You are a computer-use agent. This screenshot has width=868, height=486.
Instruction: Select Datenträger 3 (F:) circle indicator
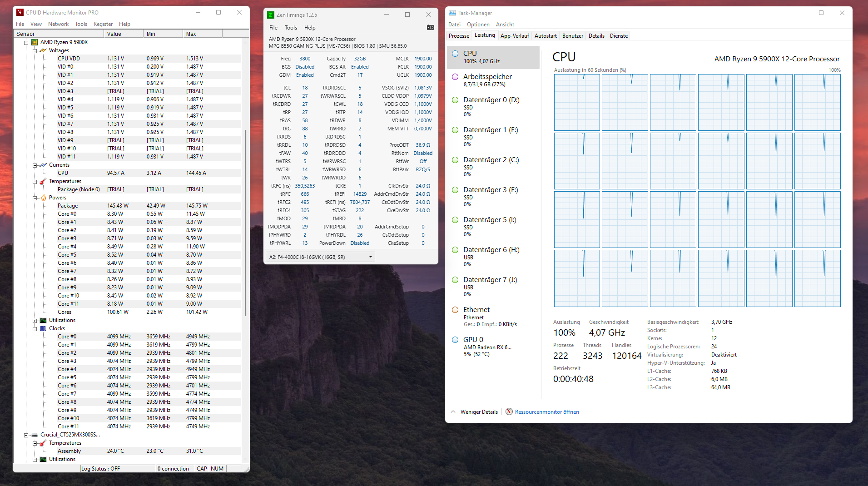point(455,190)
